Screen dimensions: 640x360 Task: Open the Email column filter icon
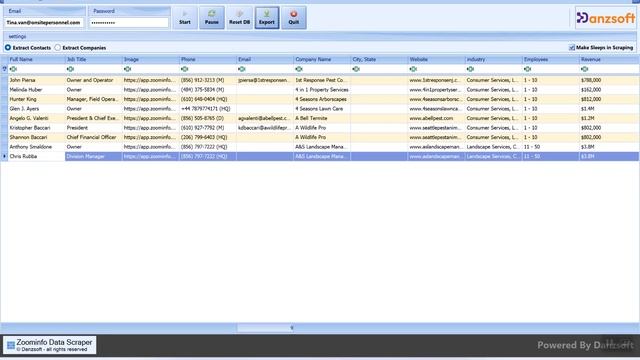(242, 69)
